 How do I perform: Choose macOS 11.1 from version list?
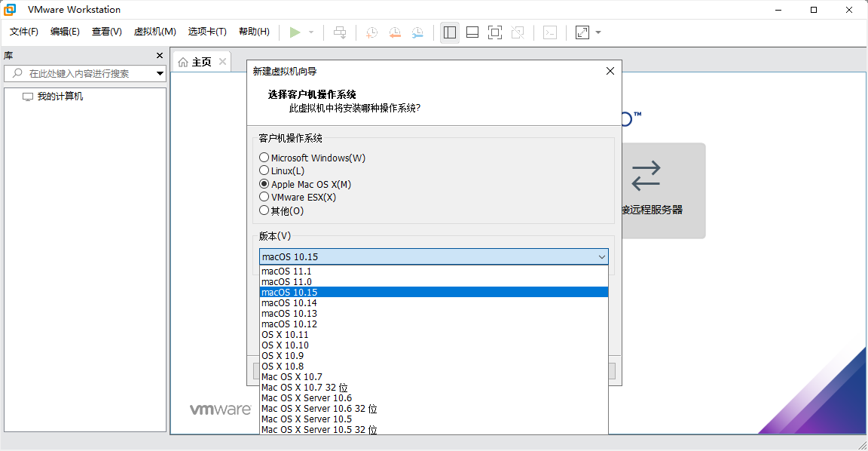click(434, 271)
